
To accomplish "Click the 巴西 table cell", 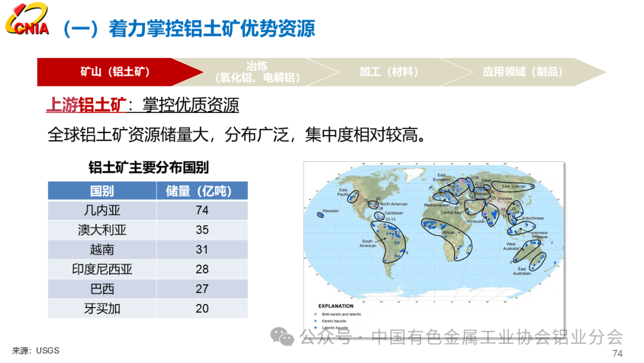I will tap(102, 289).
